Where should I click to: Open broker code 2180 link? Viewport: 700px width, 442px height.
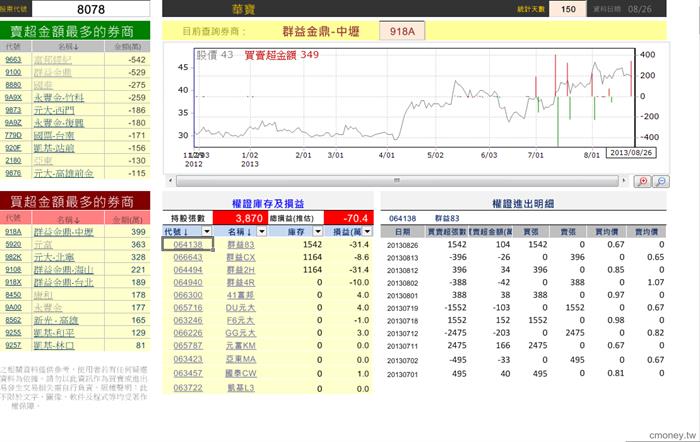point(13,160)
